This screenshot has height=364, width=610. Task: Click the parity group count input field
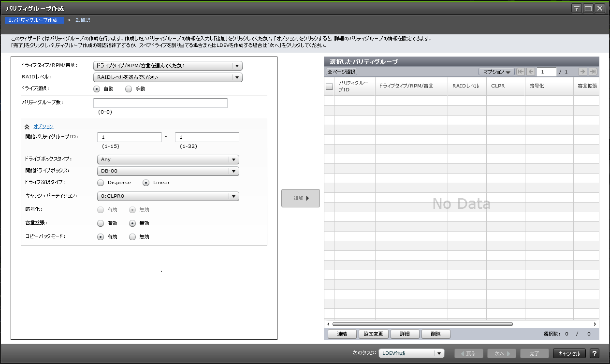(160, 102)
